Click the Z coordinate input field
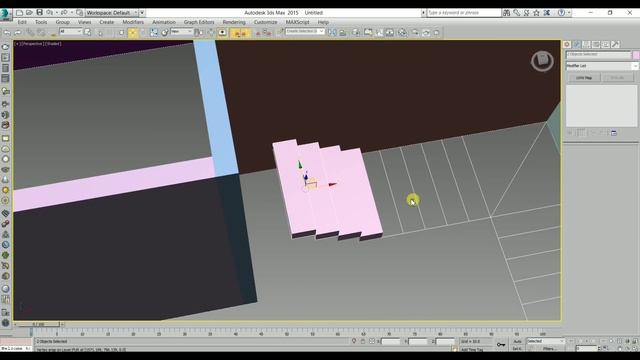 point(445,341)
